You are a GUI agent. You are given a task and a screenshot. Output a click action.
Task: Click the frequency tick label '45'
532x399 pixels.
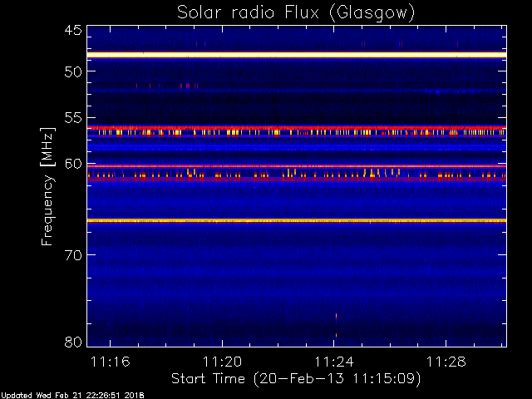click(x=73, y=30)
